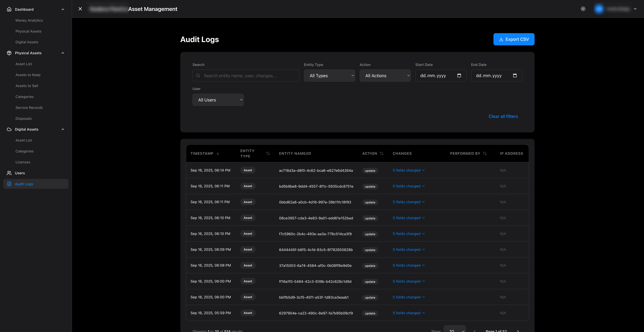Image resolution: width=644 pixels, height=332 pixels.
Task: Sort by Timestamp arrow icon
Action: coord(218,154)
